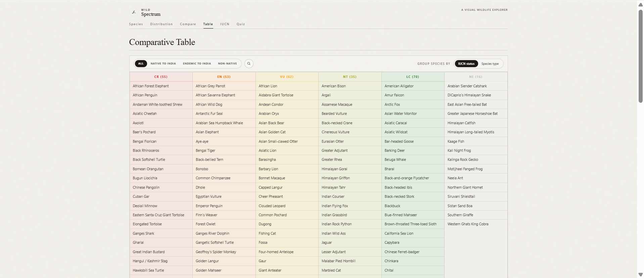Select Black Rhinoceros cell

(161, 150)
